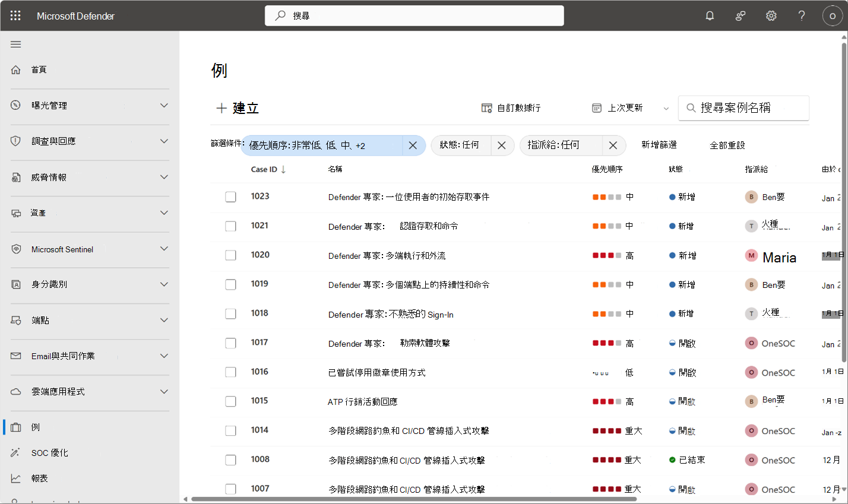This screenshot has height=504, width=848.
Task: Tick the checkbox for case 1008
Action: click(x=230, y=459)
